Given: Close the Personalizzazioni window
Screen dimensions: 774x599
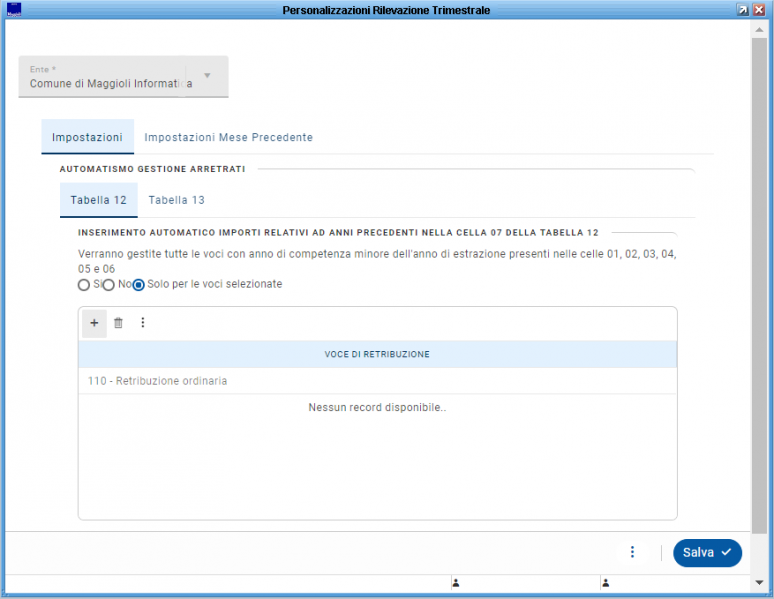Looking at the screenshot, I should click(759, 10).
